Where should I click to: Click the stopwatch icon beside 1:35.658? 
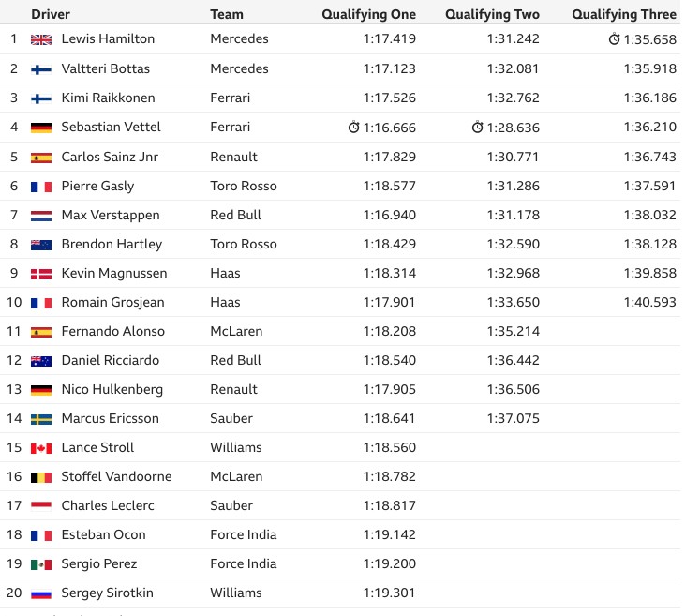(614, 38)
